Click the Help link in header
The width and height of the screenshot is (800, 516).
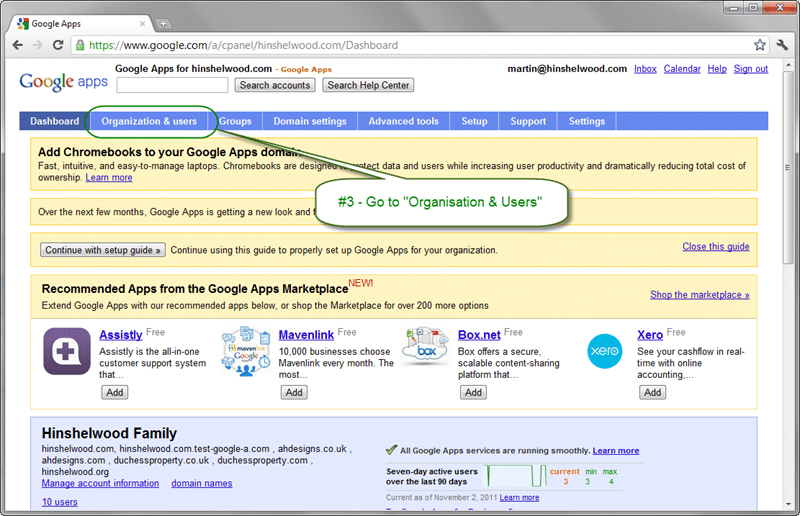[x=717, y=69]
